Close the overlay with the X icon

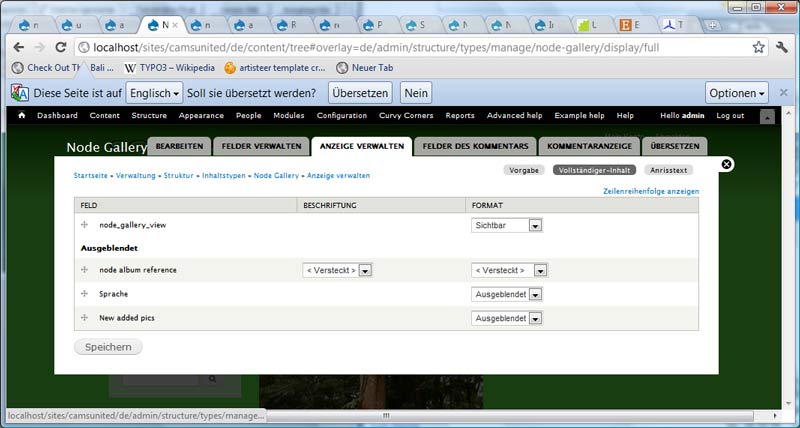[x=727, y=164]
